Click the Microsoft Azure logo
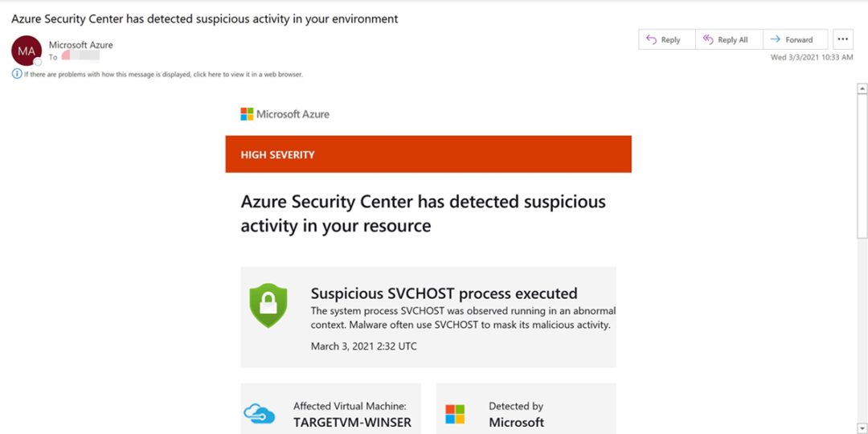Image resolution: width=868 pixels, height=434 pixels. [x=285, y=114]
